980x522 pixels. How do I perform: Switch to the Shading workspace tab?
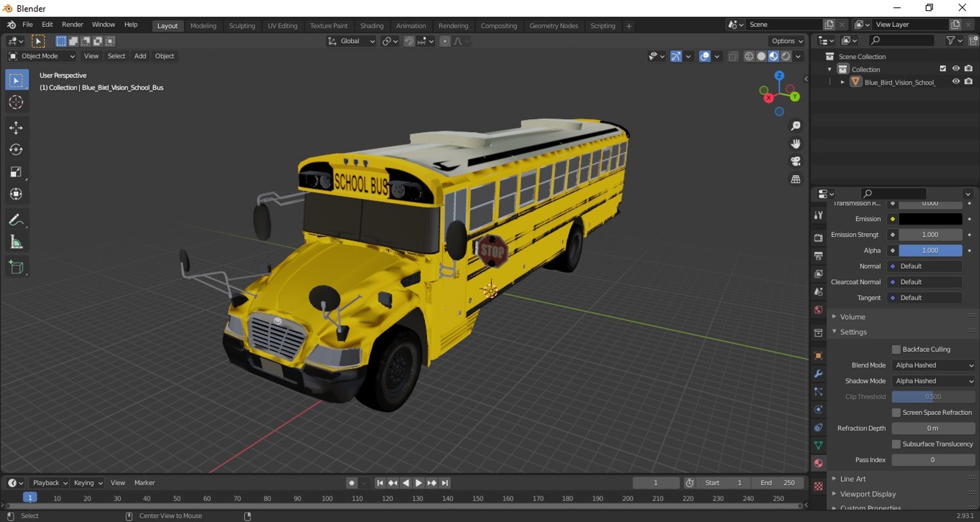372,26
